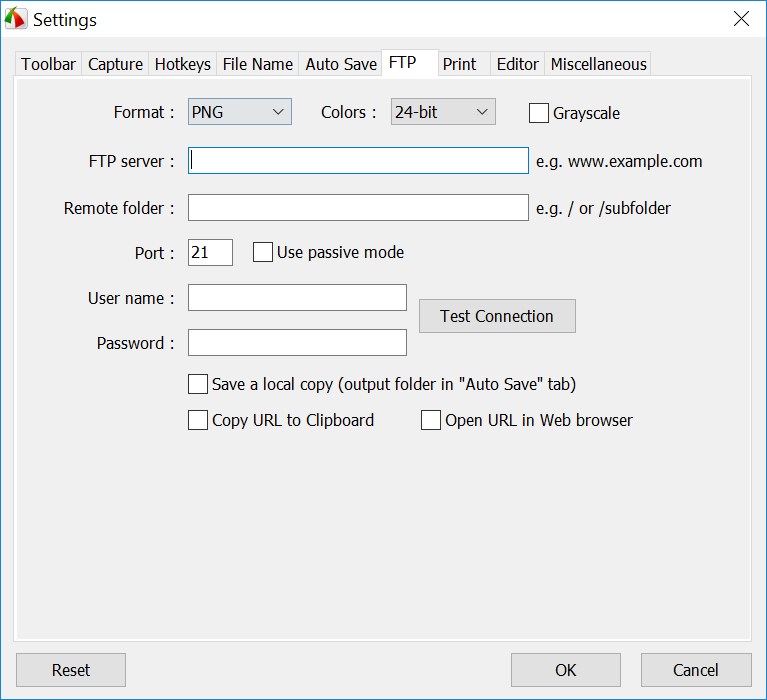
Task: Show the Miscellaneous tab
Action: 598,64
